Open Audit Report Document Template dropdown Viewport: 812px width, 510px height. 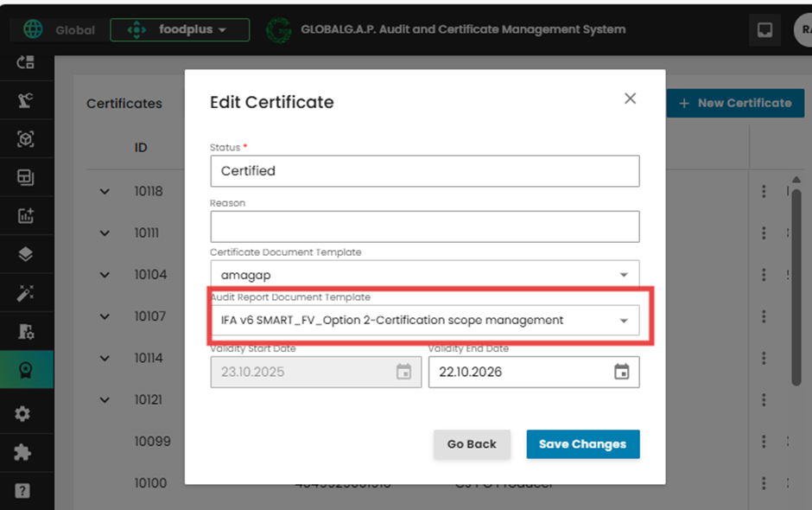click(624, 321)
